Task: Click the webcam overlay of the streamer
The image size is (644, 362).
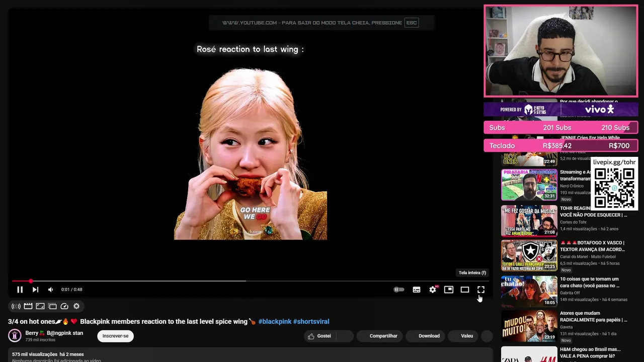Action: pos(560,51)
